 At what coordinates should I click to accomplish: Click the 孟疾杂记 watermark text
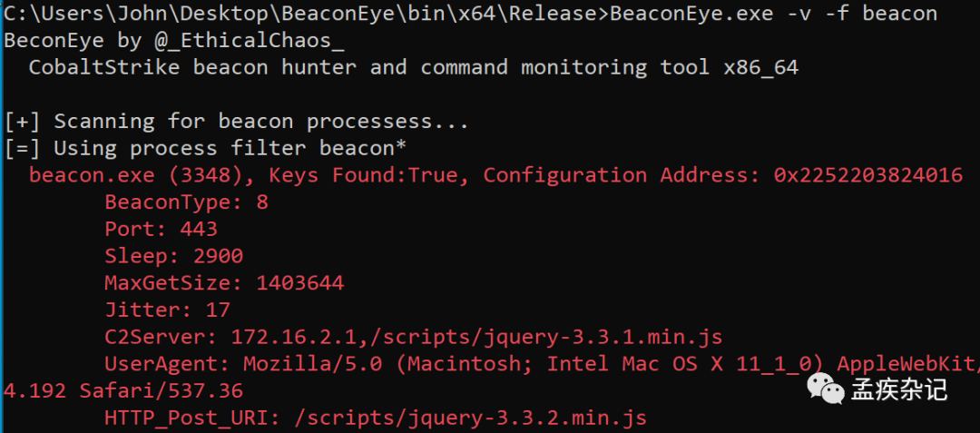899,389
